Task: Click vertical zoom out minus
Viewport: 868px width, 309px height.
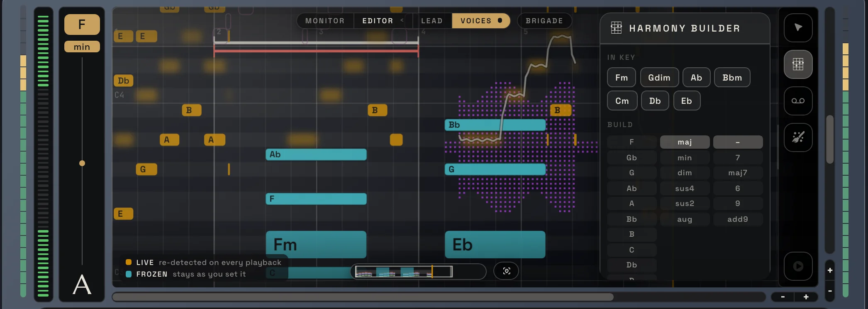Action: coord(830,291)
